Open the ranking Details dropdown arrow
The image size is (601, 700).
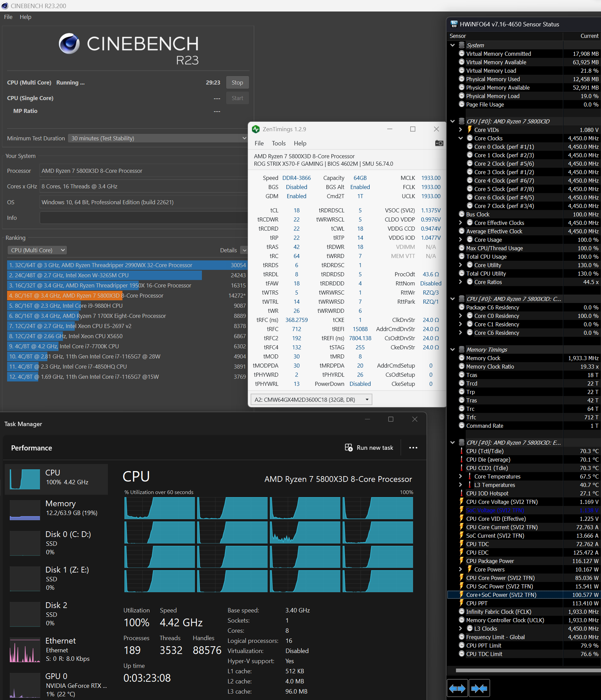[x=244, y=250]
